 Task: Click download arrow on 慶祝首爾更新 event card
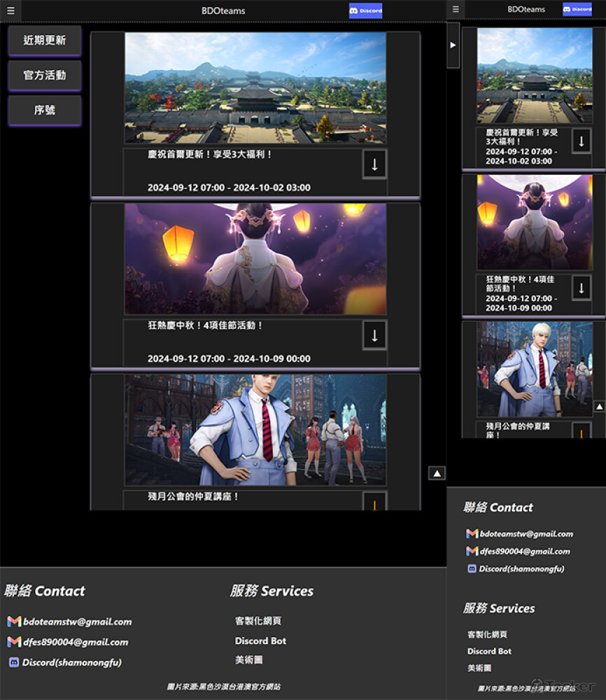point(374,164)
